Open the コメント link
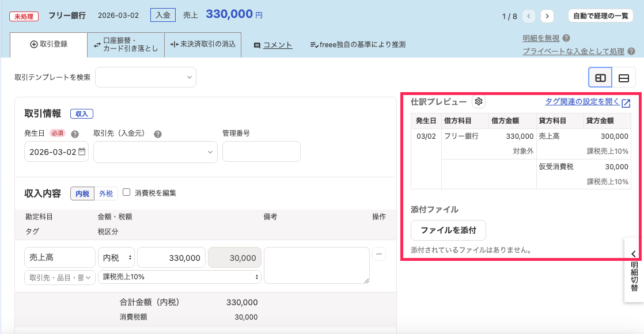 click(277, 45)
